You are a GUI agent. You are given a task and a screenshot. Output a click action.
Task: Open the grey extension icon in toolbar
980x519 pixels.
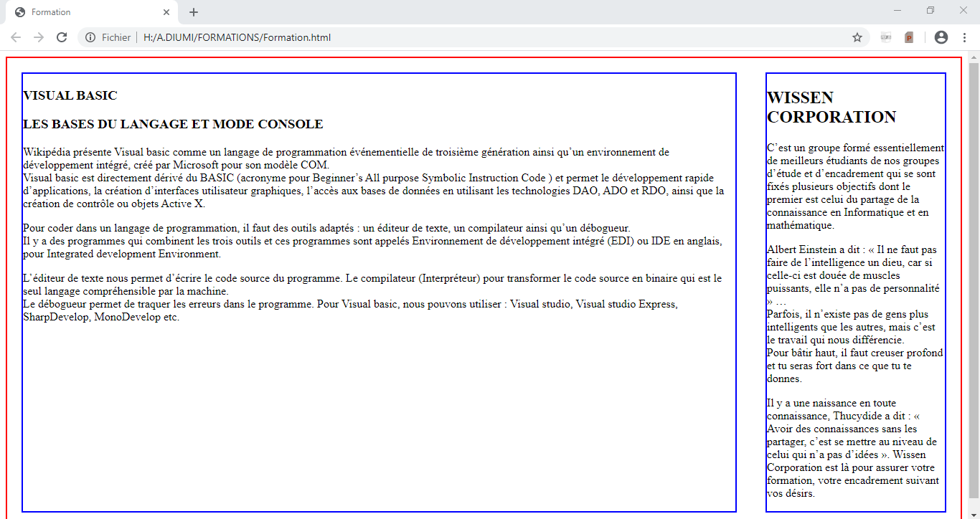point(886,37)
